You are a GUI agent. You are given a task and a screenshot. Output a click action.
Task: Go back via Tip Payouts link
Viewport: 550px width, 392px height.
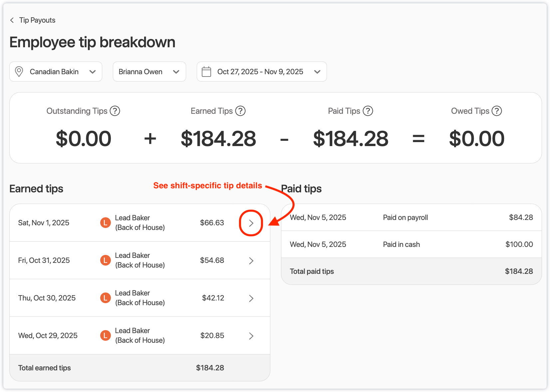pyautogui.click(x=37, y=20)
